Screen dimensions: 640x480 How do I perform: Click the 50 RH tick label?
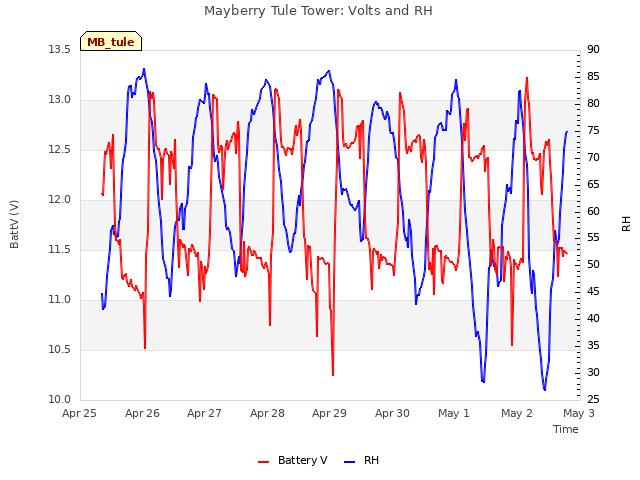click(593, 264)
